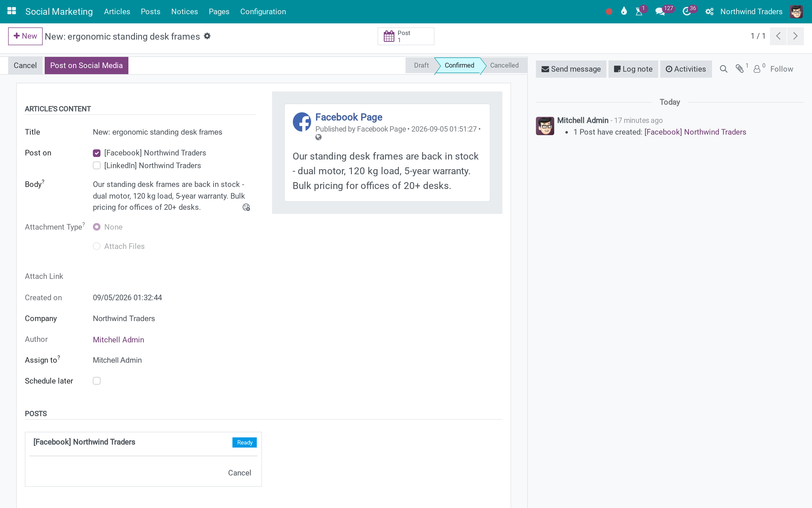Click the Facebook Page preview title

[349, 117]
